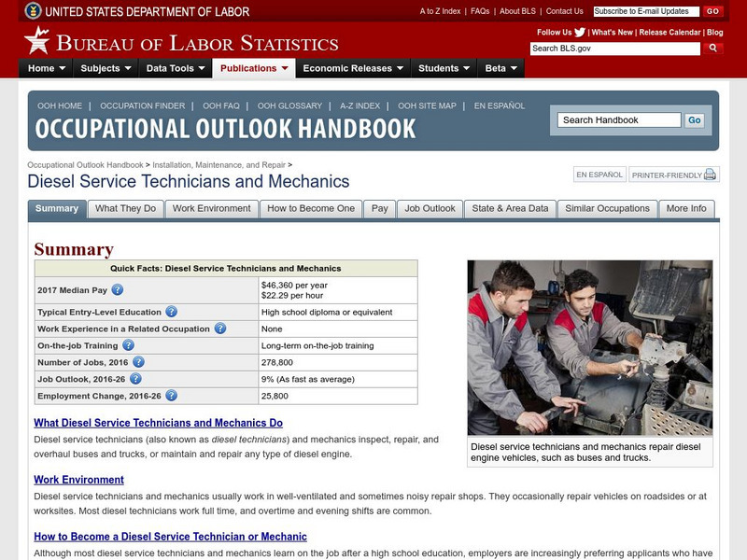This screenshot has height=560, width=747.
Task: Click help icon for Typical Entry-Level Education
Action: click(x=172, y=312)
